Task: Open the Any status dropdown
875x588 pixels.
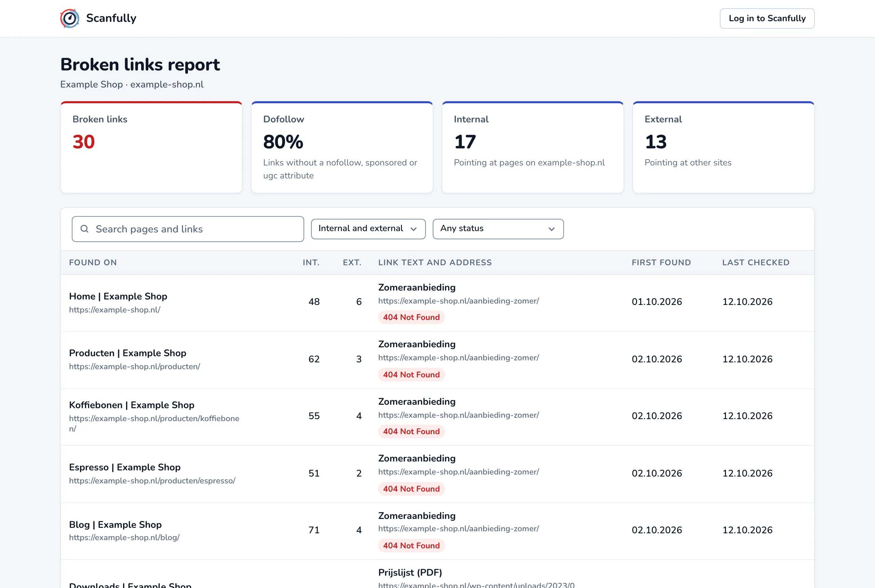Action: tap(498, 229)
